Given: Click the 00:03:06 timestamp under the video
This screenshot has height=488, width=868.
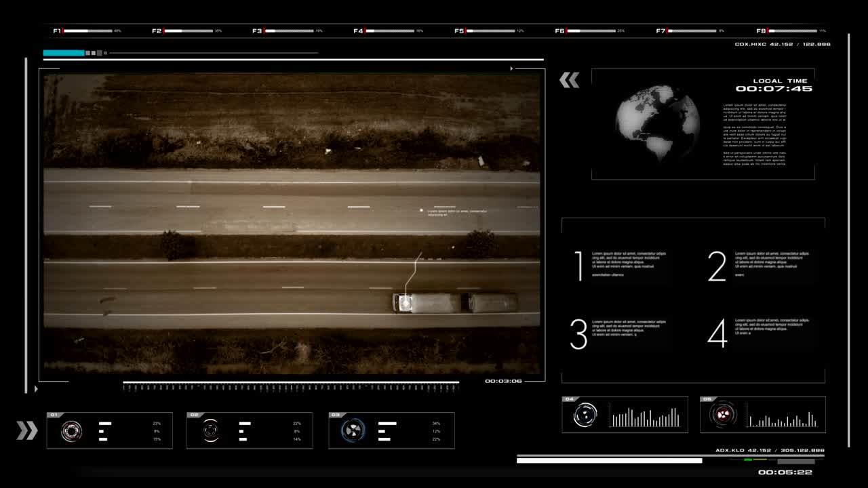Looking at the screenshot, I should coord(502,381).
